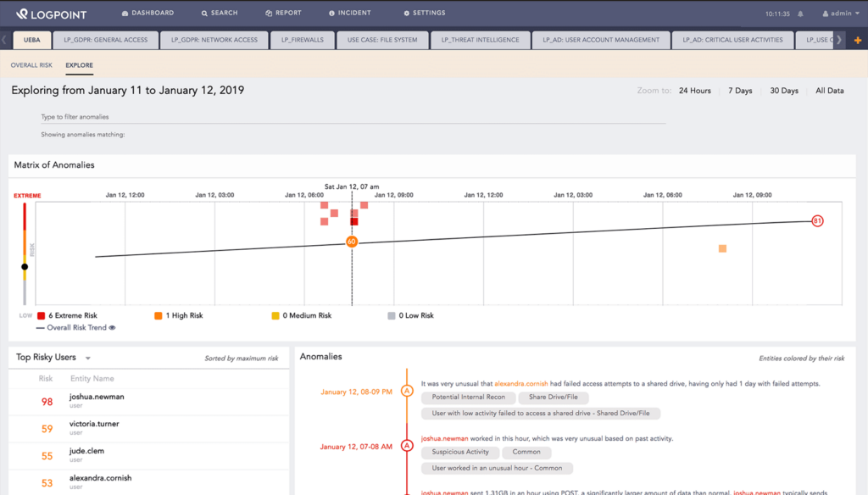The height and width of the screenshot is (495, 868).
Task: Click the black marker on the risk gauge slider
Action: click(x=25, y=265)
